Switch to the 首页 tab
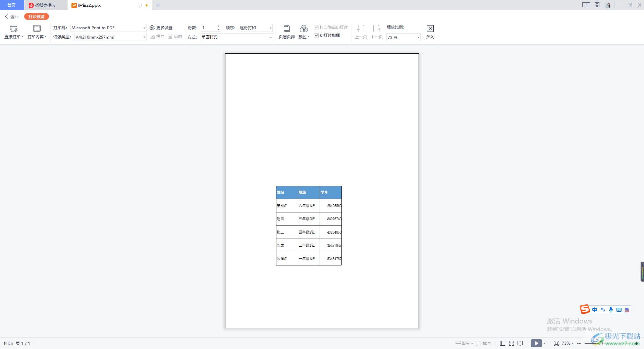The width and height of the screenshot is (644, 349). coord(12,5)
